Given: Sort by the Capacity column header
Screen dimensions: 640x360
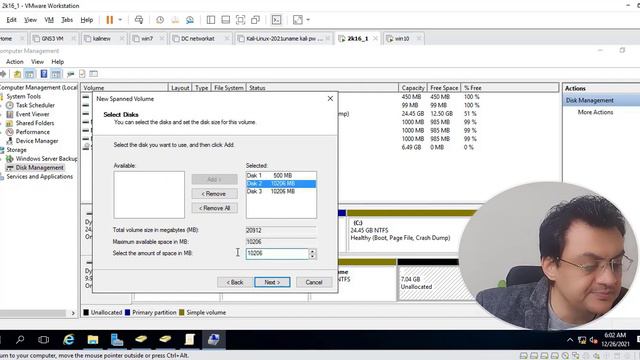Looking at the screenshot, I should pyautogui.click(x=413, y=88).
